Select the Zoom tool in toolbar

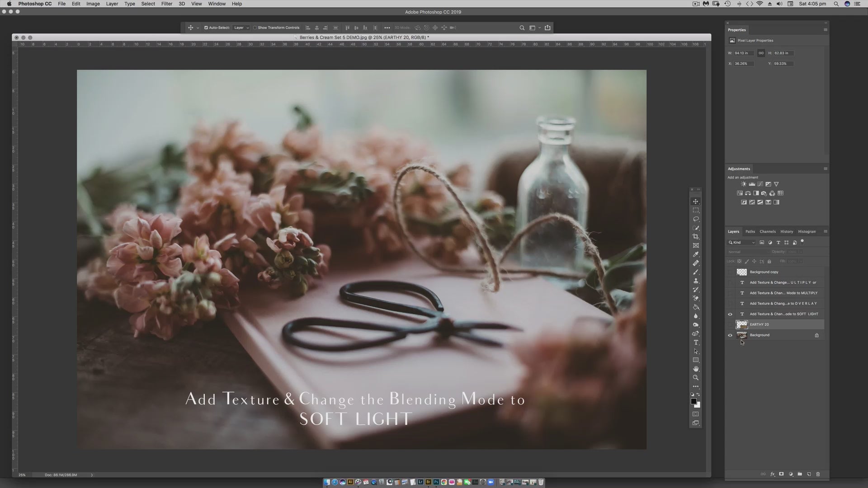point(696,378)
